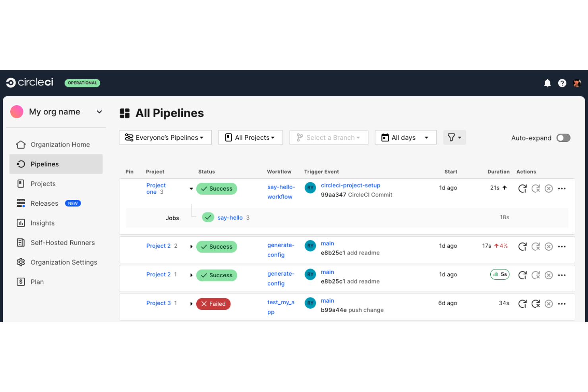Viewport: 588px width, 392px height.
Task: Open the more actions menu for Project 3
Action: coord(562,303)
